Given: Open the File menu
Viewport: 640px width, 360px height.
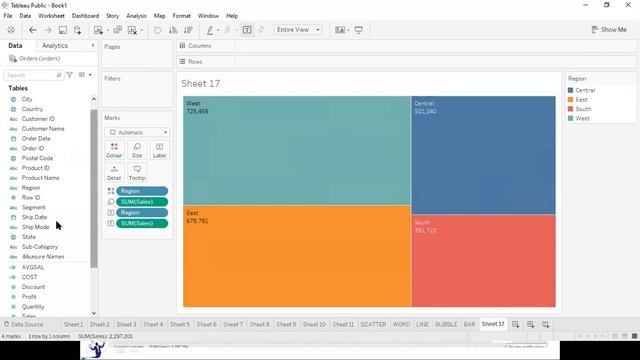Looking at the screenshot, I should tap(8, 16).
